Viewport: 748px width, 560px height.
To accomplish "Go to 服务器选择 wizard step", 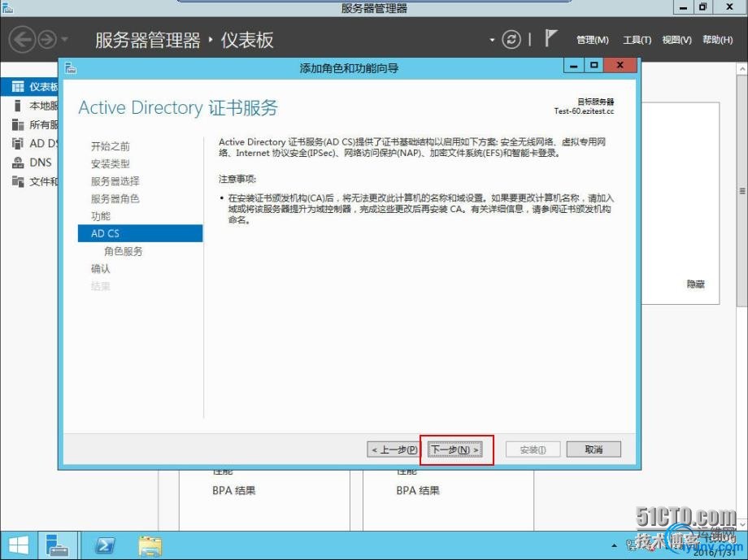I will pyautogui.click(x=115, y=181).
